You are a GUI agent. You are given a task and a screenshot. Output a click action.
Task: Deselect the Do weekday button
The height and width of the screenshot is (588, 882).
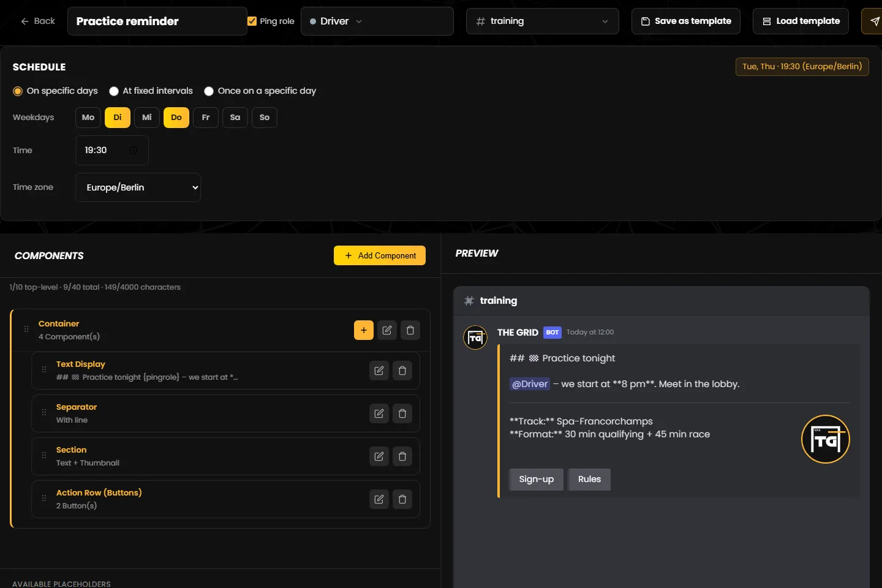[176, 118]
